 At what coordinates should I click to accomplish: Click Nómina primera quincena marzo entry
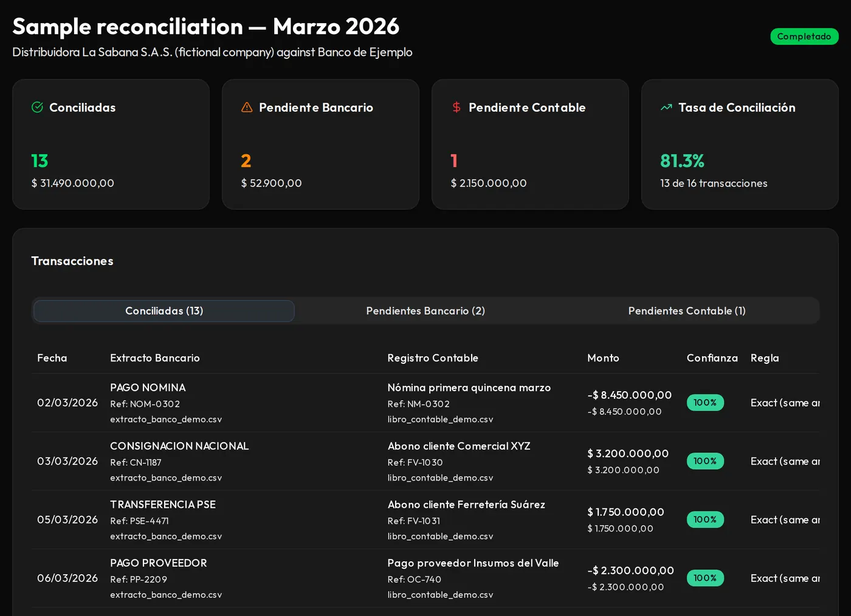(469, 388)
